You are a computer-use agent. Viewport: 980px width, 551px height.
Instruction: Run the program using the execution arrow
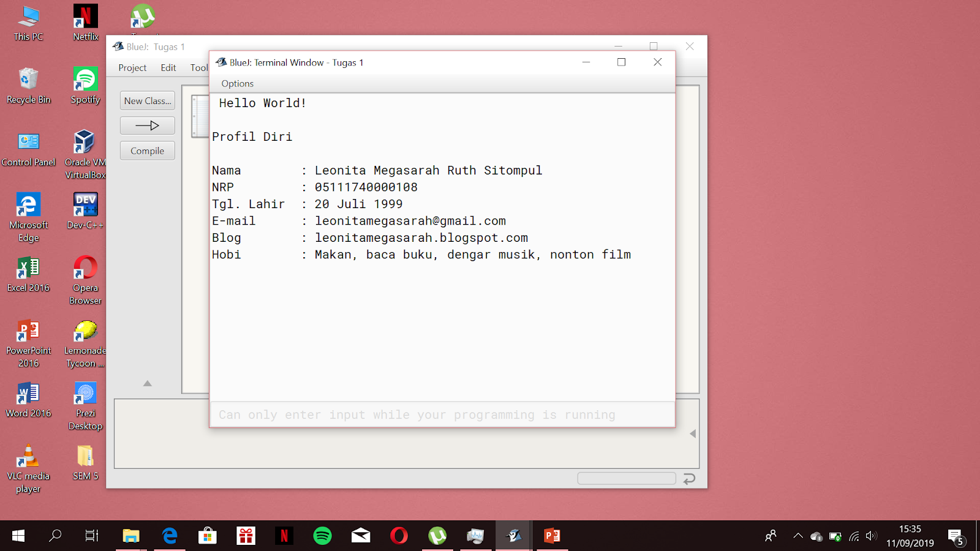pyautogui.click(x=147, y=125)
